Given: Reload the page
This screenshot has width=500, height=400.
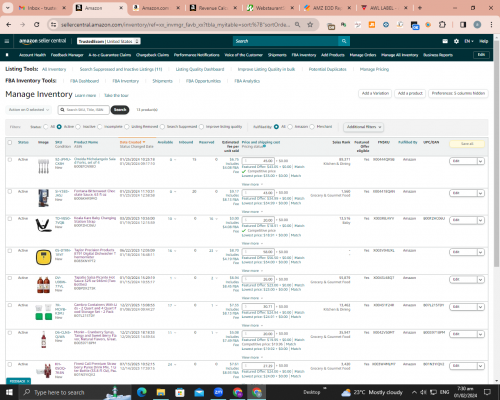Looking at the screenshot, I should pyautogui.click(x=37, y=25).
